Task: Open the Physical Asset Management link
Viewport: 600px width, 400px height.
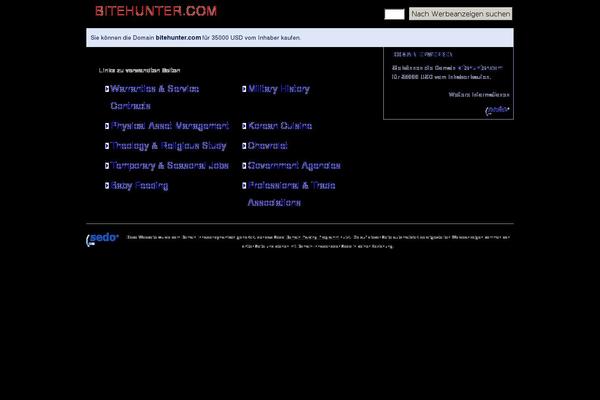Action: (x=170, y=126)
